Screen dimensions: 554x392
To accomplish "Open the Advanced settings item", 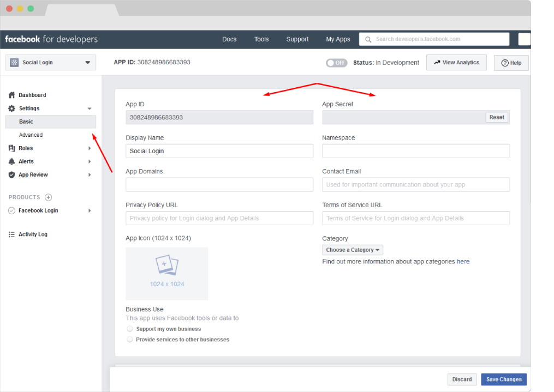I will tap(31, 135).
